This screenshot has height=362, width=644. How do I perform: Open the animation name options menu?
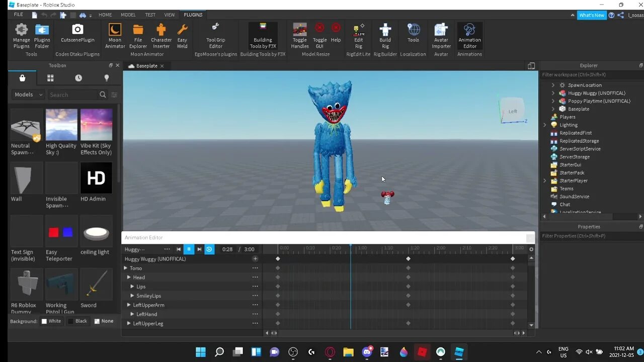(x=167, y=249)
